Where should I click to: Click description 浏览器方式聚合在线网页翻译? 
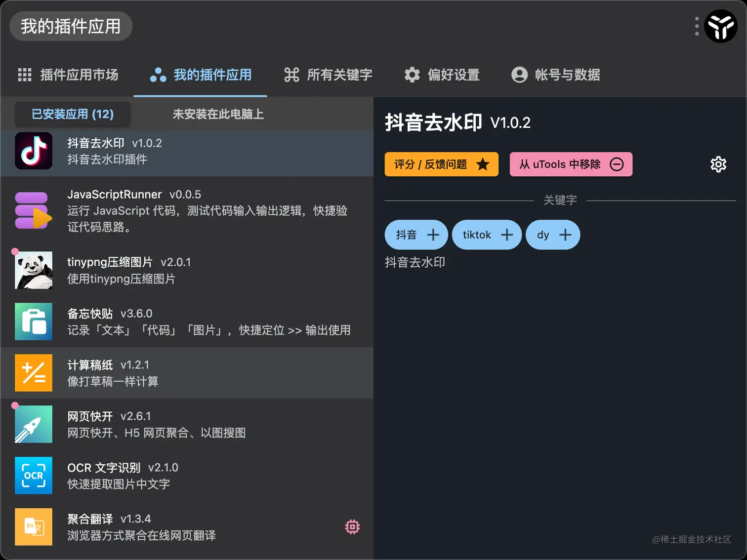pos(141,535)
